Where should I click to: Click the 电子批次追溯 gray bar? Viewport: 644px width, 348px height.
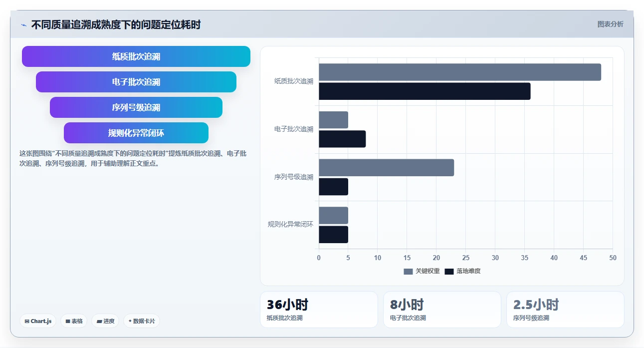pos(333,120)
